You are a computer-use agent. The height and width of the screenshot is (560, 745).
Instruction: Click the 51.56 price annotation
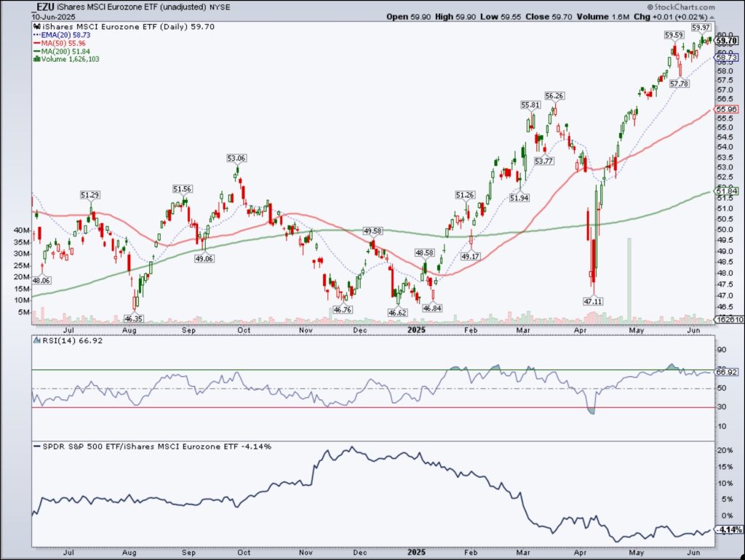(182, 189)
